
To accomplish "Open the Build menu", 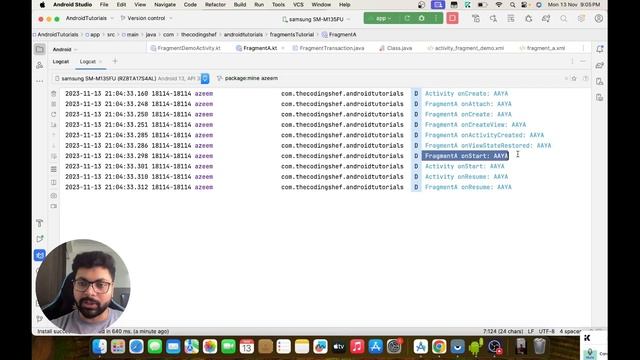I will (x=240, y=4).
